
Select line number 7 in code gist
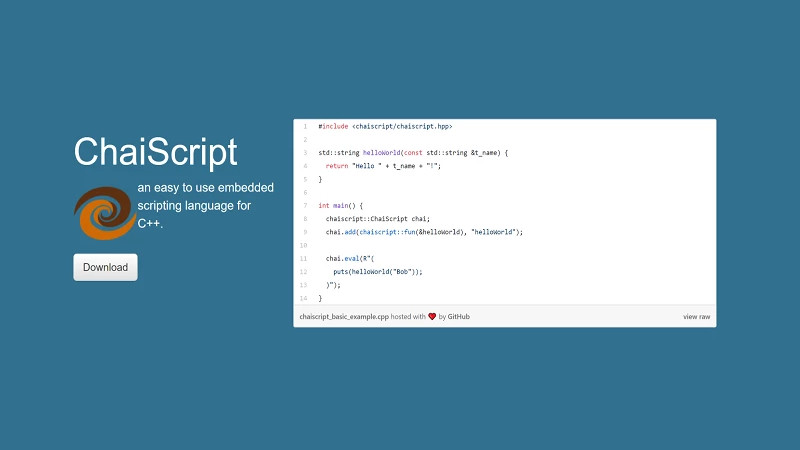tap(304, 205)
